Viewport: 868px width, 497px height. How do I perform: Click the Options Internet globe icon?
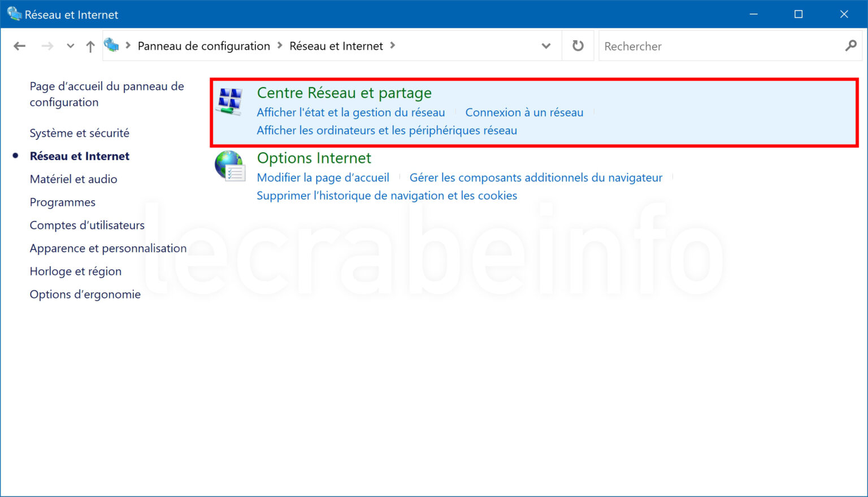tap(229, 166)
